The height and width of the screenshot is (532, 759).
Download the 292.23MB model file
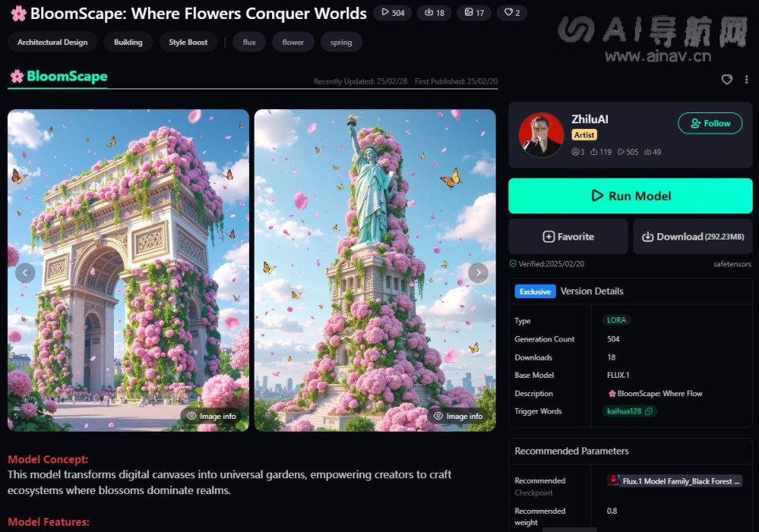point(693,236)
